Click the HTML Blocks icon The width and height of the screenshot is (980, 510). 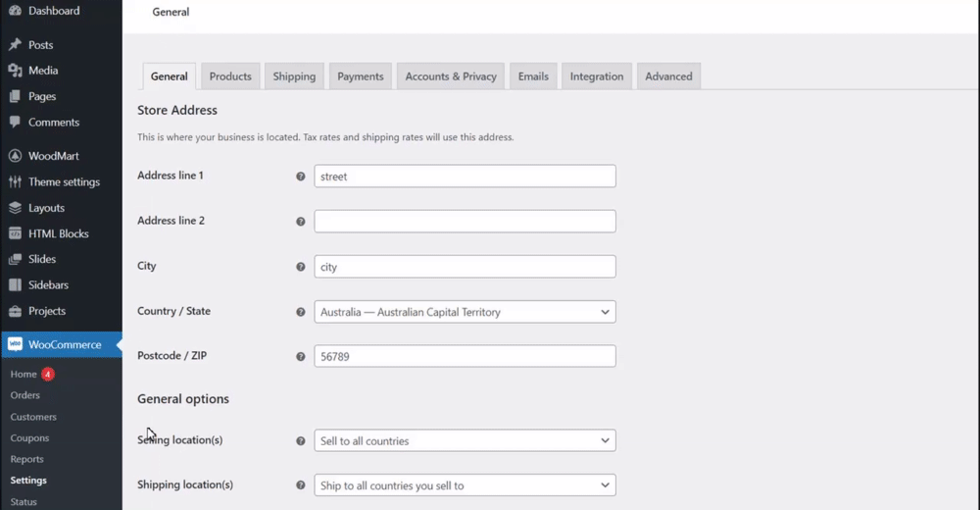pyautogui.click(x=15, y=234)
